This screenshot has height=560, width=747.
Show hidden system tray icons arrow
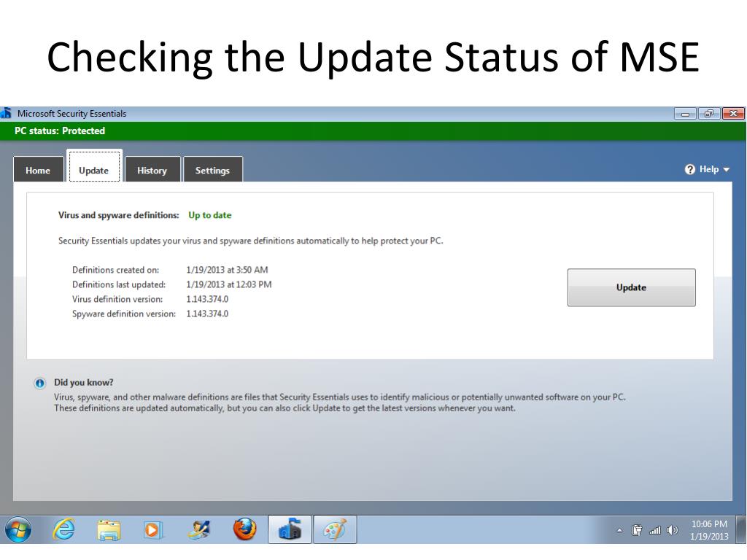(619, 530)
